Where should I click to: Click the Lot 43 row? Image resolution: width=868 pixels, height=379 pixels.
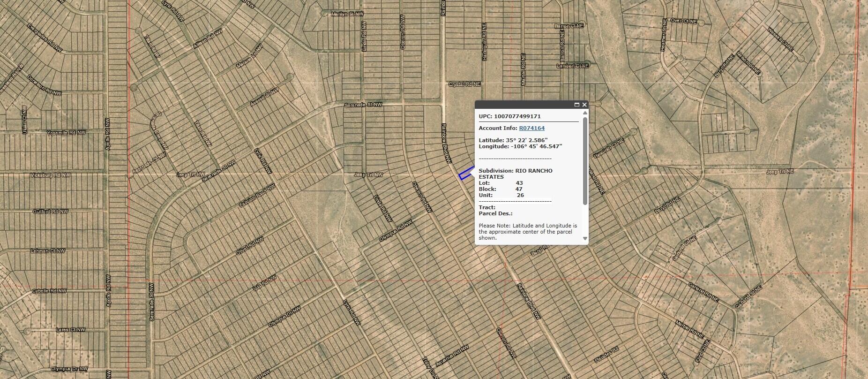tap(501, 183)
